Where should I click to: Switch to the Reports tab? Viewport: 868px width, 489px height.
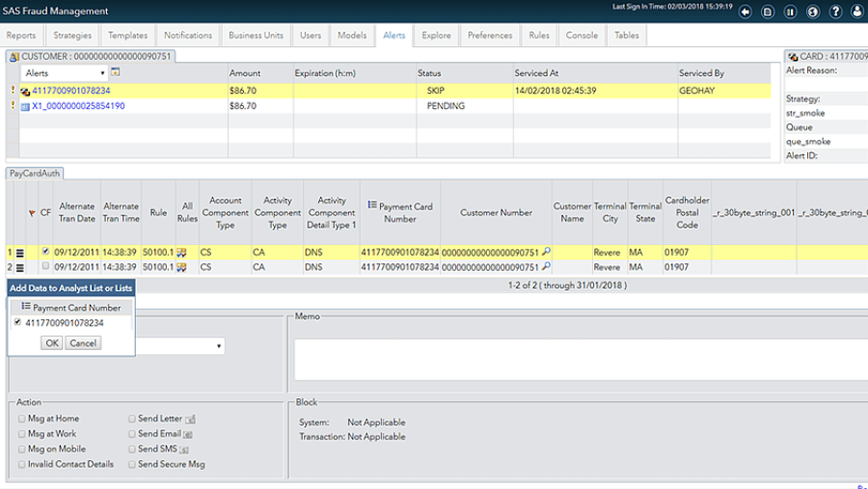tap(21, 35)
